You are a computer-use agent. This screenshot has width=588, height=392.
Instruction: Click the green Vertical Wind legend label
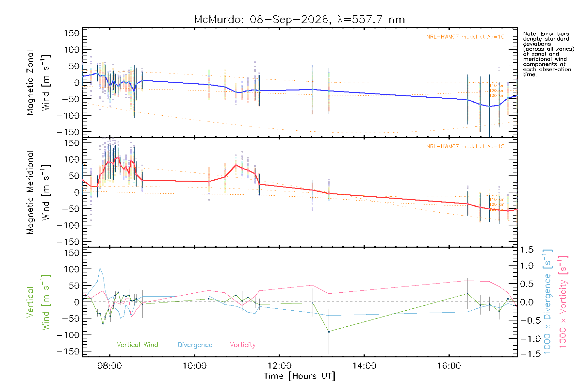(x=137, y=345)
